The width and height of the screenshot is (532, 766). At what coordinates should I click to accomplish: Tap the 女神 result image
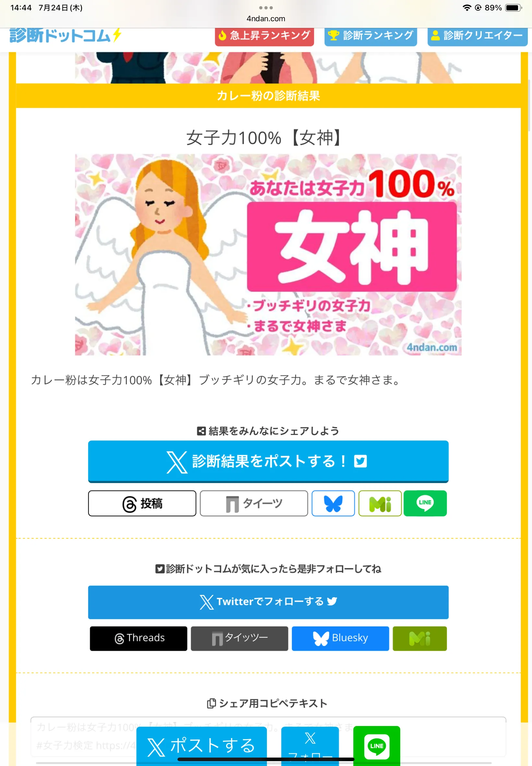click(x=268, y=254)
